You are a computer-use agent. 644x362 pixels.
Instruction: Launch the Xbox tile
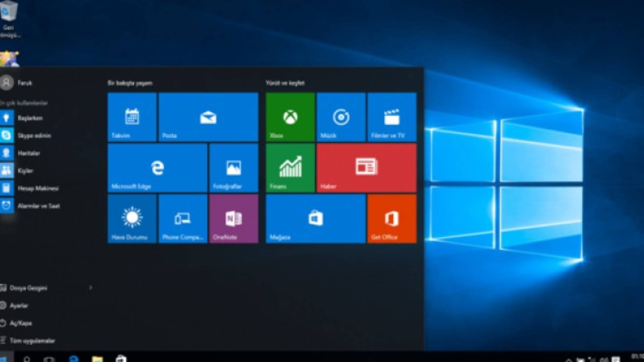pos(290,117)
